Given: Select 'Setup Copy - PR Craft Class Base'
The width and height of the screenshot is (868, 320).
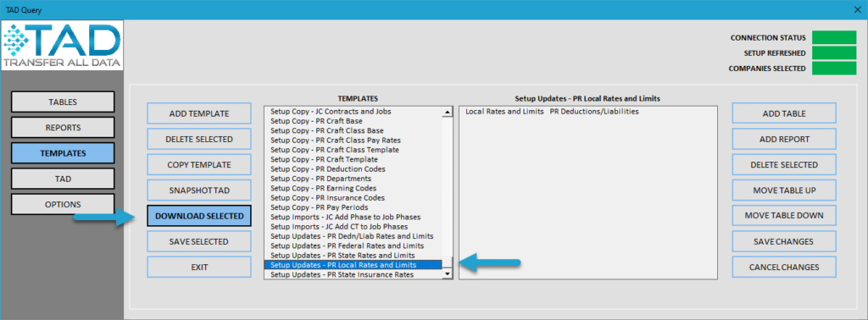Looking at the screenshot, I should pos(353,130).
